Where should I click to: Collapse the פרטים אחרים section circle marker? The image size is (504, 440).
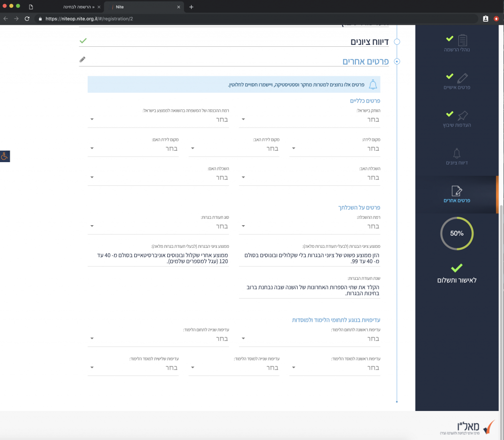coord(397,62)
